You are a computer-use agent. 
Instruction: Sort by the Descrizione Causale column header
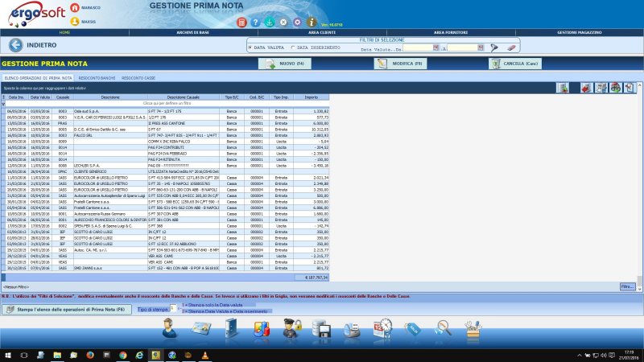pyautogui.click(x=184, y=97)
